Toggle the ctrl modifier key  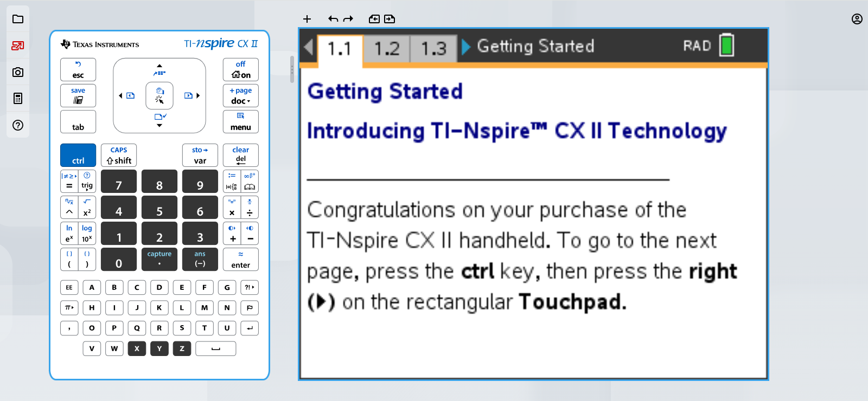(78, 156)
